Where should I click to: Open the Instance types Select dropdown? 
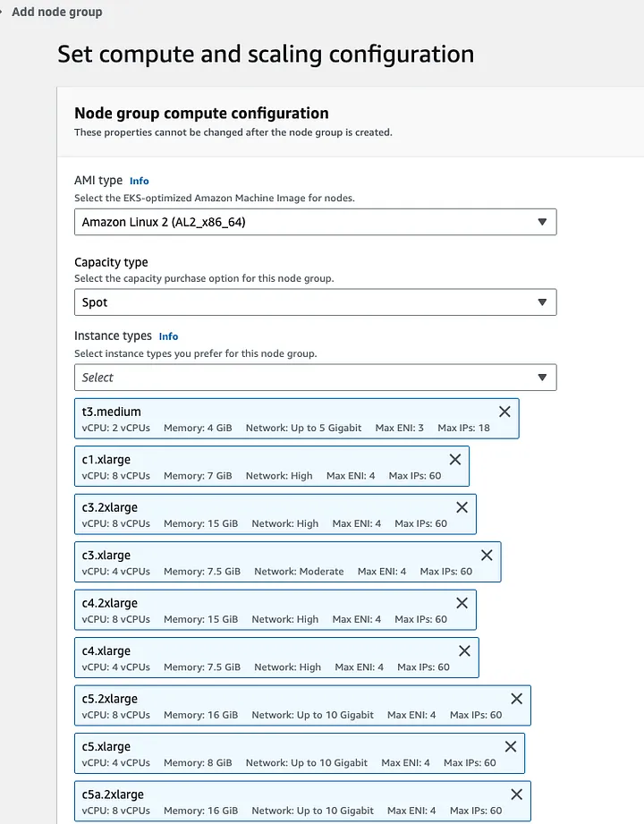(x=315, y=378)
